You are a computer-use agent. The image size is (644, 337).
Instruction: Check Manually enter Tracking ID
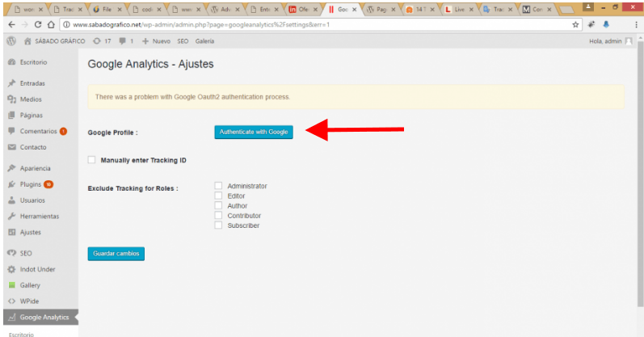(91, 160)
